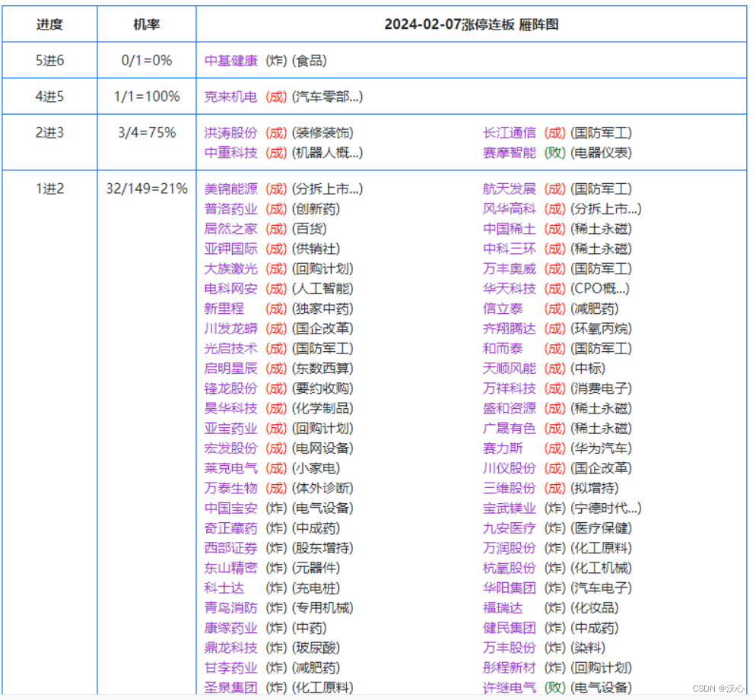Viewport: 756px width, 700px height.
Task: Click 东山精密 link
Action: 231,569
